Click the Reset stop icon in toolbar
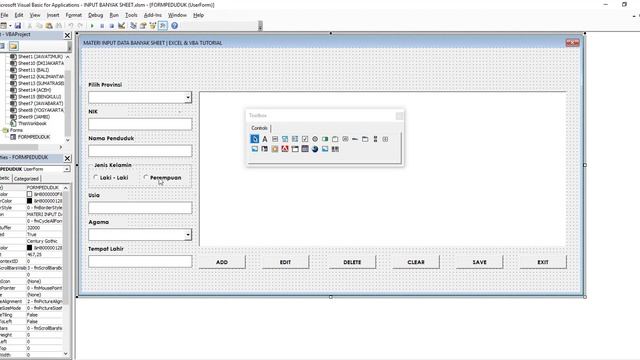 111,26
